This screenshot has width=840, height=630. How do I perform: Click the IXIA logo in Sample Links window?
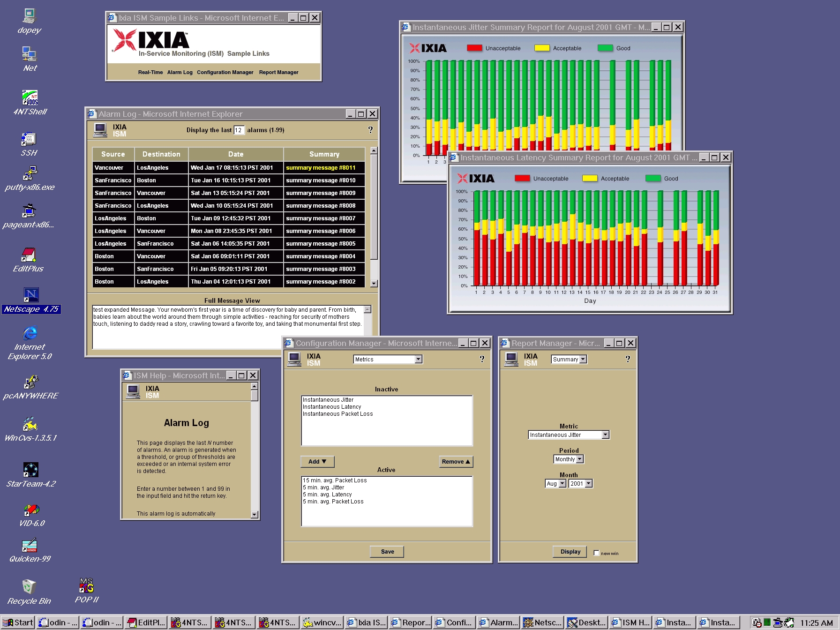click(151, 40)
